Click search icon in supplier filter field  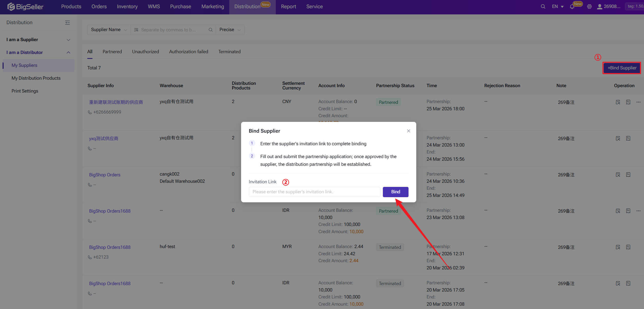pyautogui.click(x=211, y=30)
